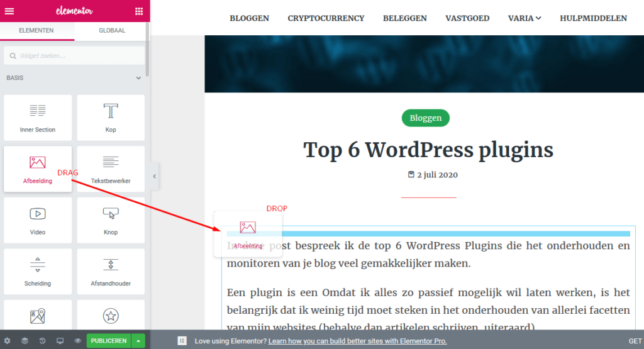Click the 'Love using Elementor?' text

[230, 341]
